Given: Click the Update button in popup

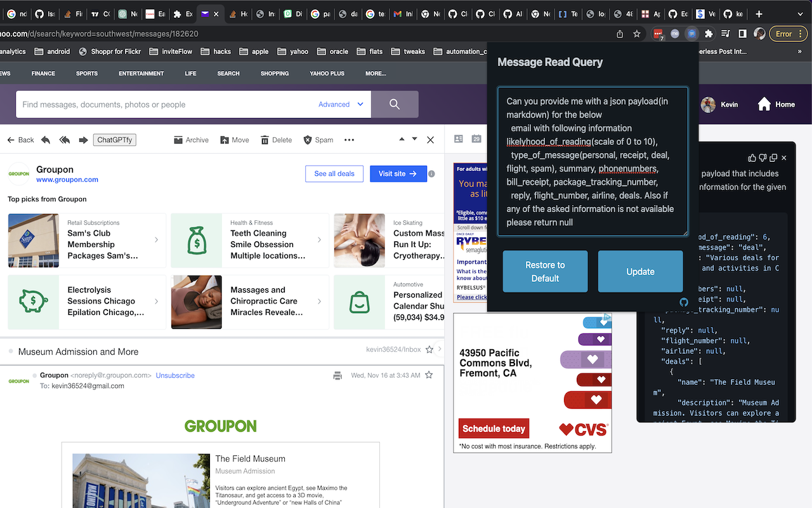Looking at the screenshot, I should [640, 271].
